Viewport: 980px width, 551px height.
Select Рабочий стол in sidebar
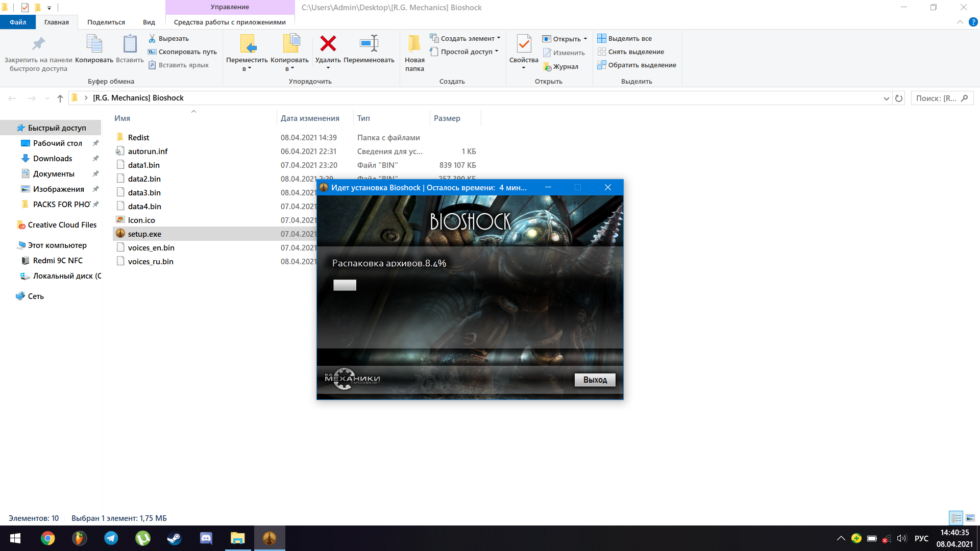(x=58, y=143)
